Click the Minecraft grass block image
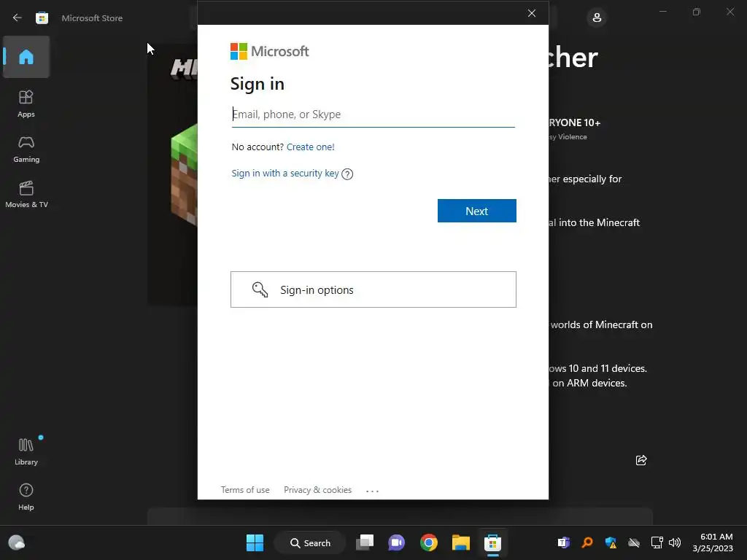 [185, 174]
